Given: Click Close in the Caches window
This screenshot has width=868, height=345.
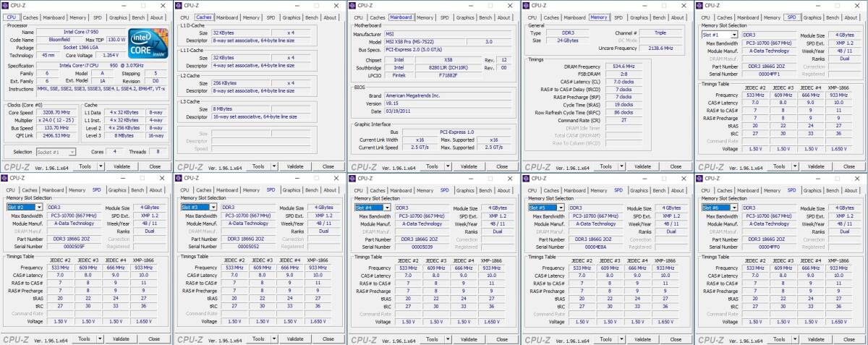Looking at the screenshot, I should [327, 166].
